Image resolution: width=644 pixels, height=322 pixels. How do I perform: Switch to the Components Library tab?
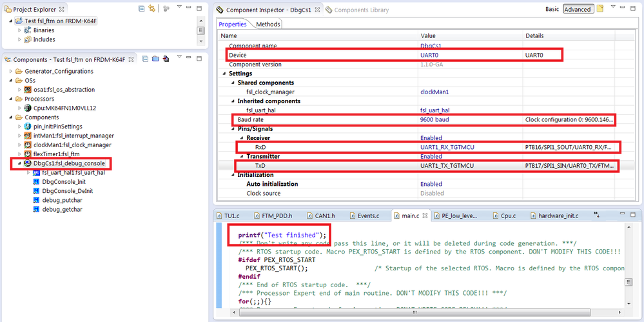point(357,10)
